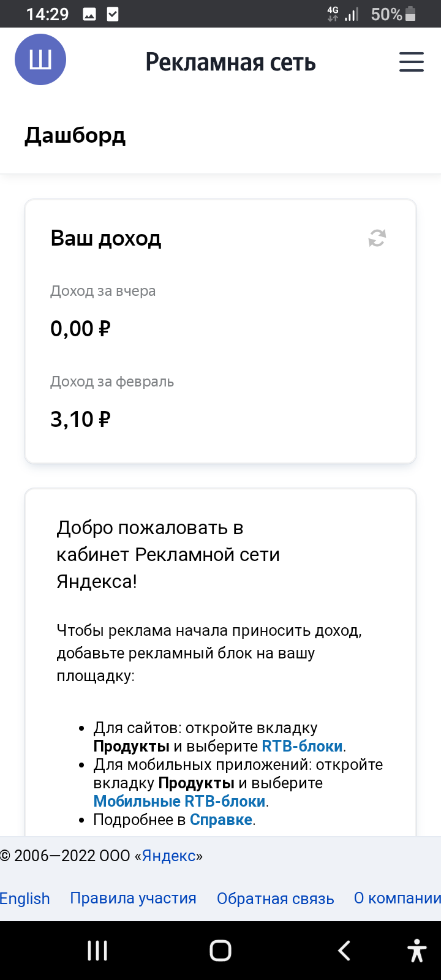Viewport: 441px width, 980px height.
Task: Switch language to English
Action: point(25,899)
